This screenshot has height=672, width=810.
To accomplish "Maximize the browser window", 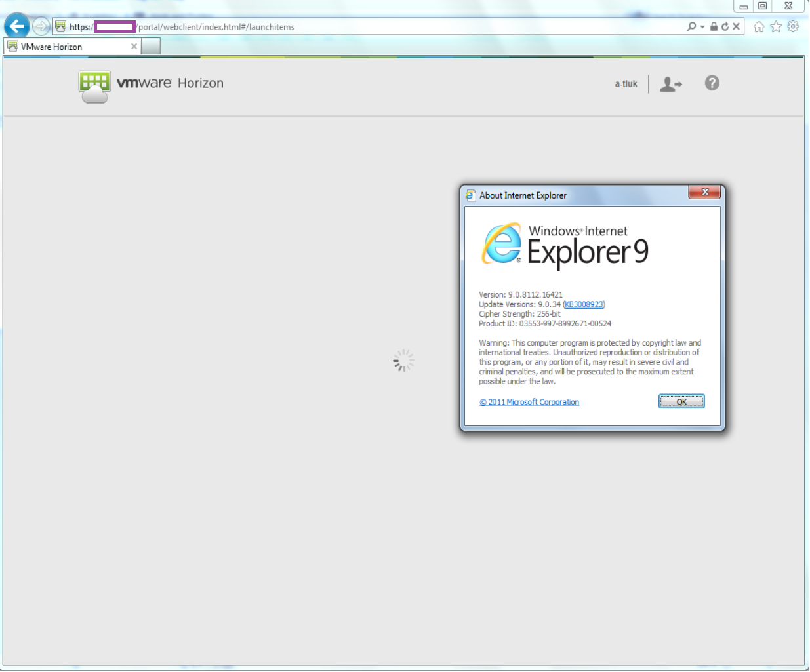I will coord(762,6).
